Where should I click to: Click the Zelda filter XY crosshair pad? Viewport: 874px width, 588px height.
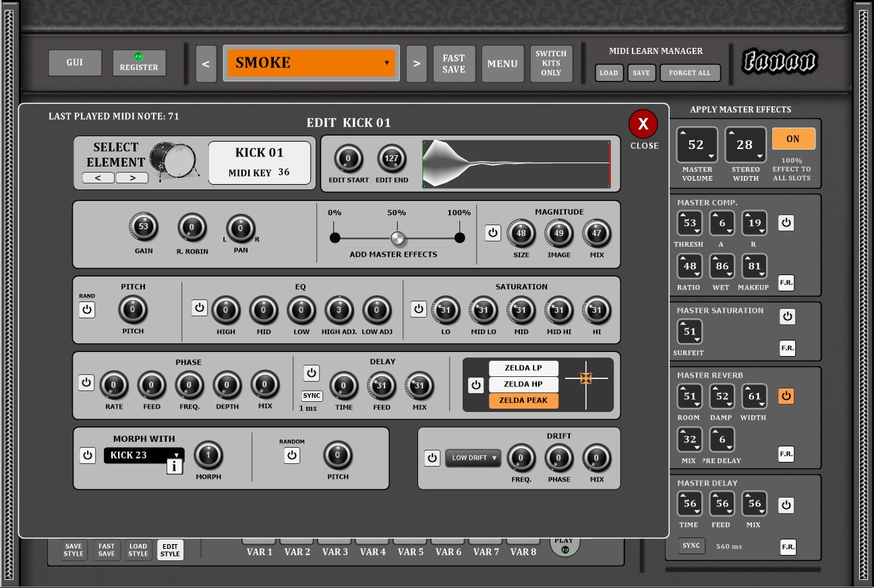point(586,378)
